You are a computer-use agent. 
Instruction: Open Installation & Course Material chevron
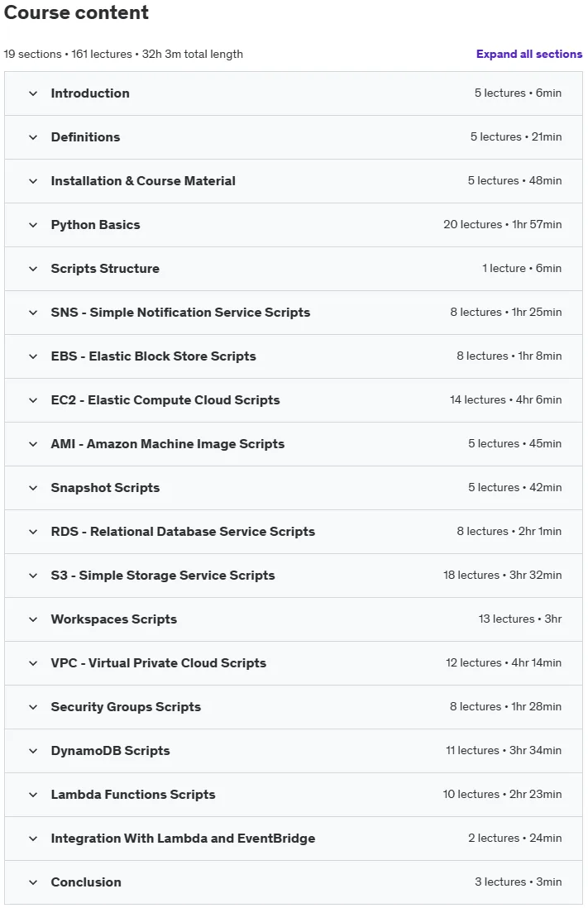pyautogui.click(x=33, y=180)
